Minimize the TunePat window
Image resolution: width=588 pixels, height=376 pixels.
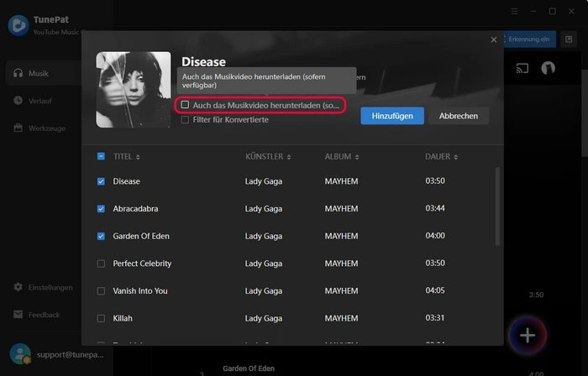click(x=533, y=11)
